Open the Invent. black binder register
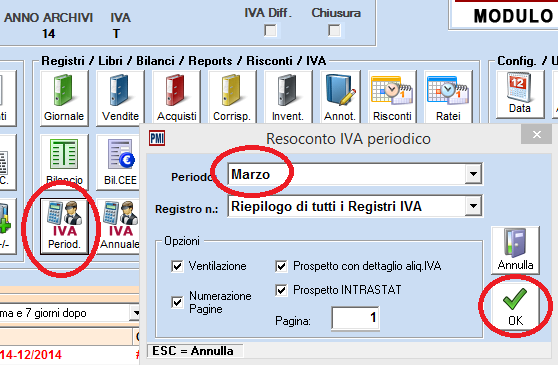This screenshot has height=365, width=558. pos(288,97)
